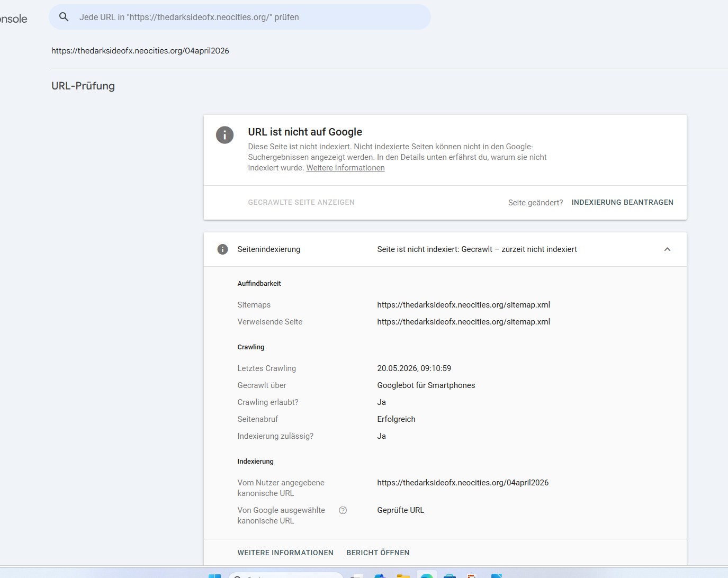
Task: Click the help icon beside Google-selected canonical URL
Action: point(343,510)
